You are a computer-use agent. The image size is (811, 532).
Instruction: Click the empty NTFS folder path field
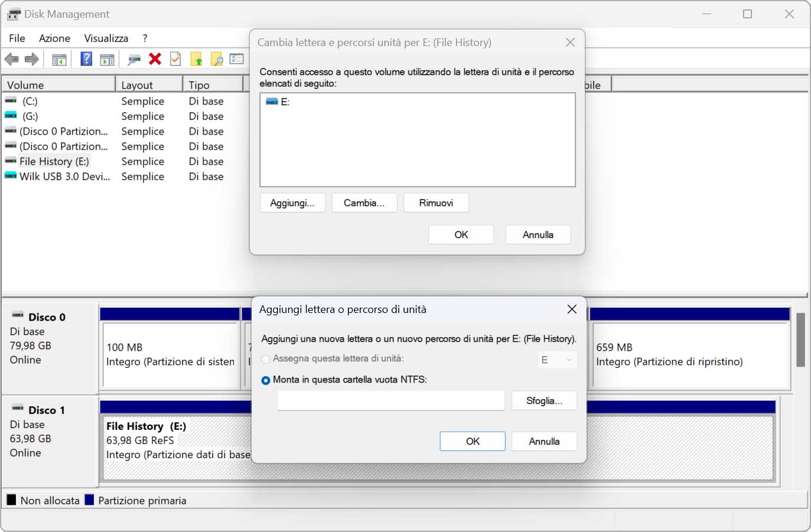(391, 401)
